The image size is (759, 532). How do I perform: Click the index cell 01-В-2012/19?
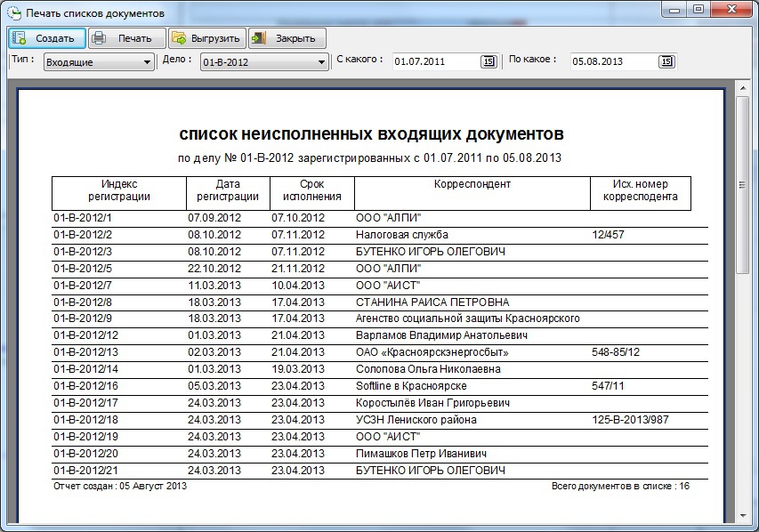pos(85,437)
